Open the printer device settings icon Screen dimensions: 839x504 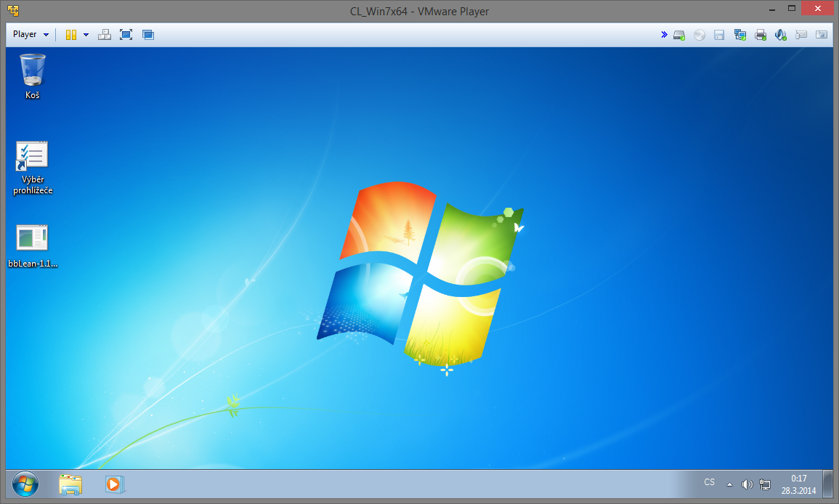[x=761, y=34]
